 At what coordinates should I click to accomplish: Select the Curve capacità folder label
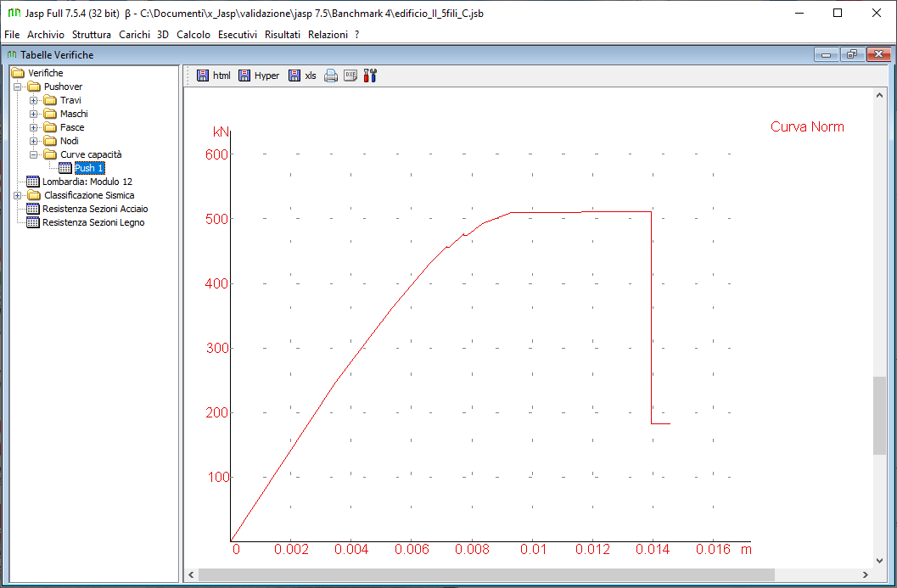(x=91, y=154)
